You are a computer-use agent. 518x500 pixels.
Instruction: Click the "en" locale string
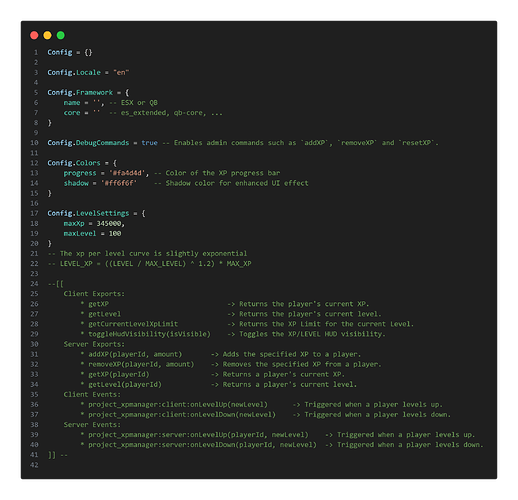pos(121,72)
